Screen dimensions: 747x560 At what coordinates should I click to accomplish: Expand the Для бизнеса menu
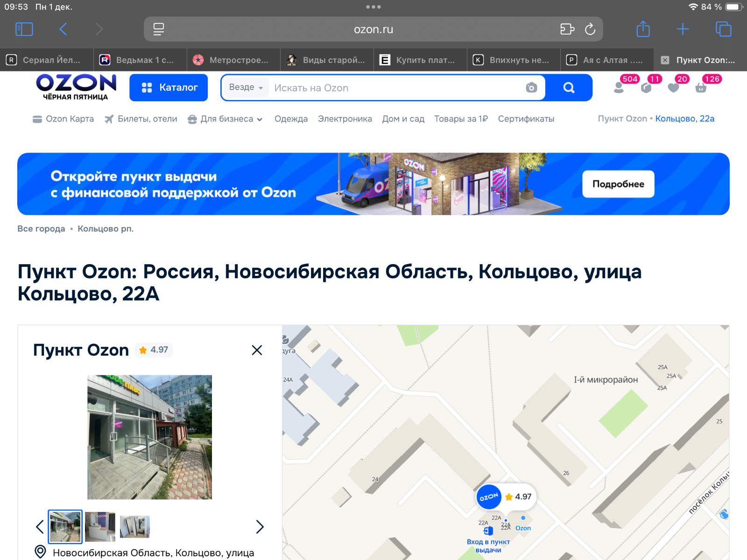coord(226,119)
